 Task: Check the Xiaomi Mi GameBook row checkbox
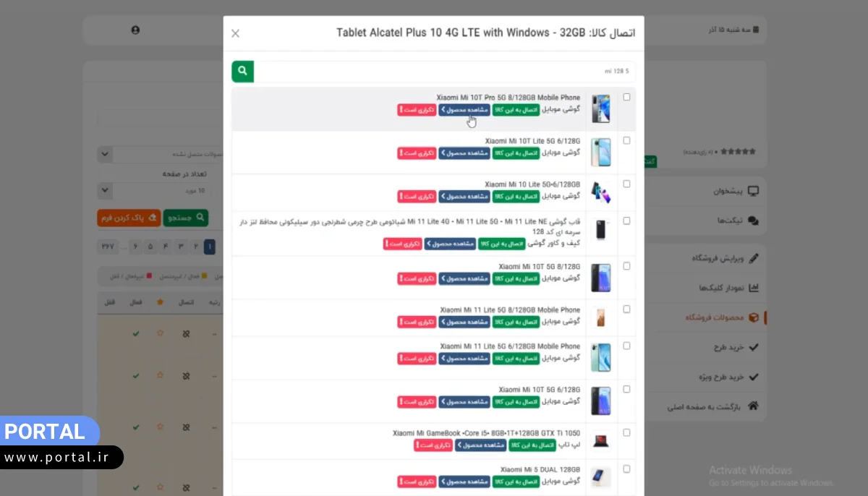click(x=626, y=430)
